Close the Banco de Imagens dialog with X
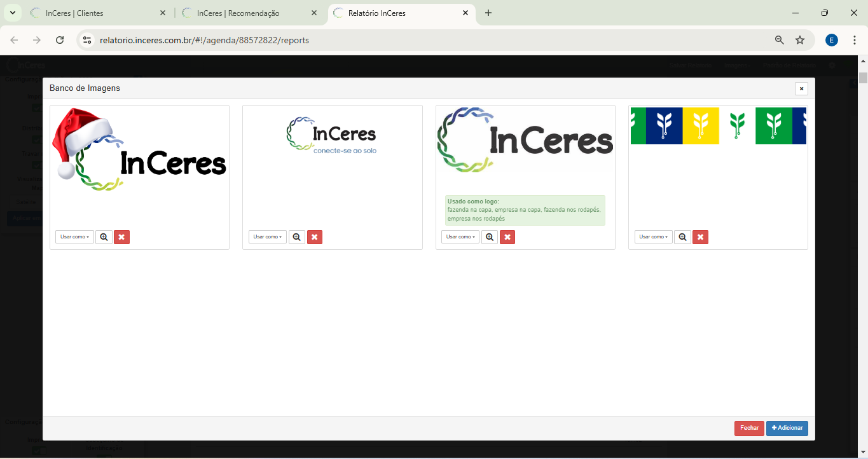 pyautogui.click(x=801, y=88)
